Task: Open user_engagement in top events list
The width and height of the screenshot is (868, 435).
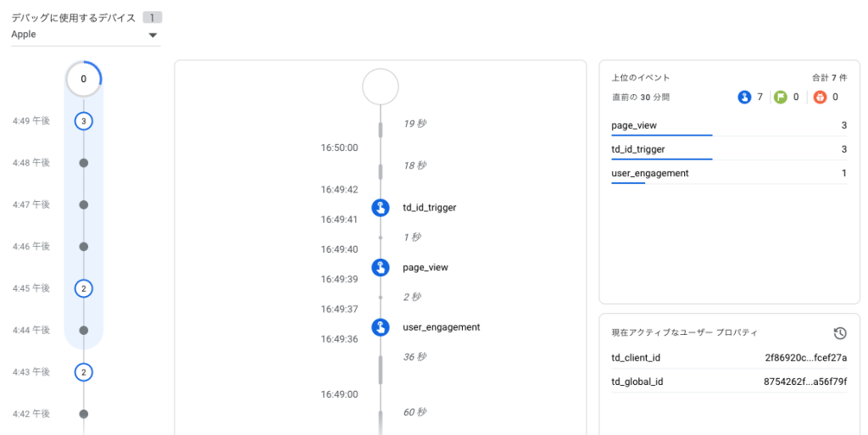Action: click(x=649, y=173)
